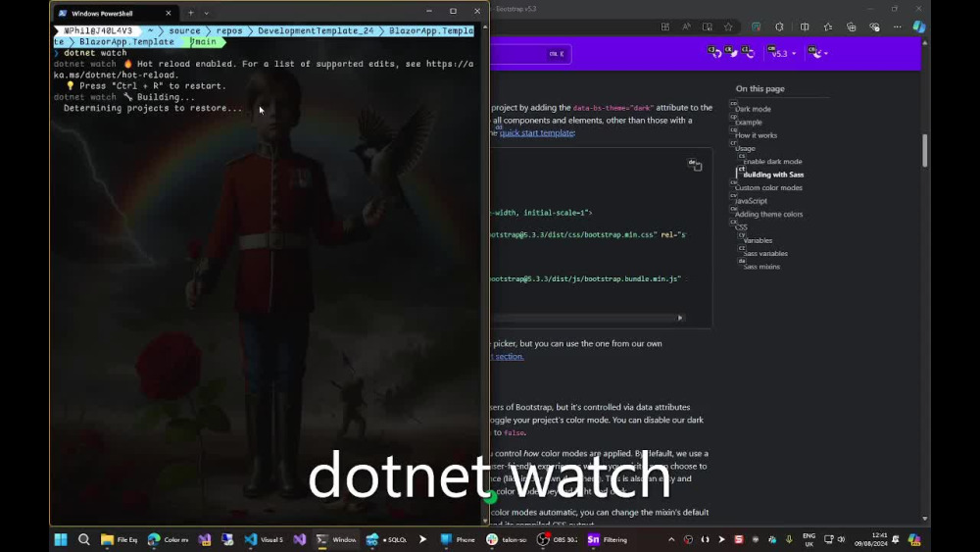Go to 'Usage' section link
980x552 pixels.
745,148
